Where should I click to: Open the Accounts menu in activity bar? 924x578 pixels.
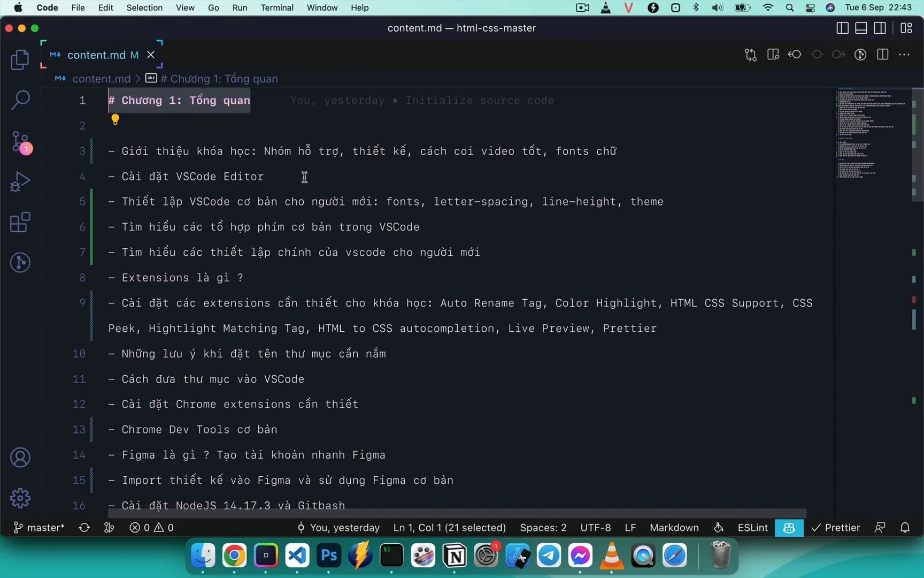[20, 458]
